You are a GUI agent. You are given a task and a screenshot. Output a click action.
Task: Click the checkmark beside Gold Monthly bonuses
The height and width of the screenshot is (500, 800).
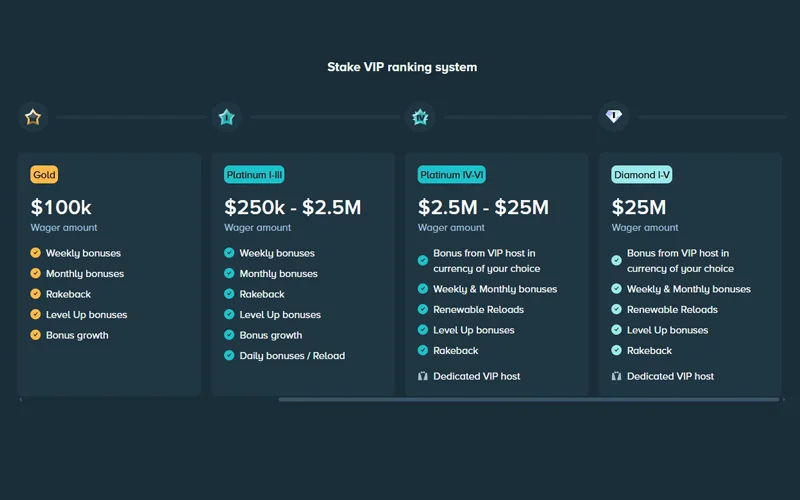point(35,273)
